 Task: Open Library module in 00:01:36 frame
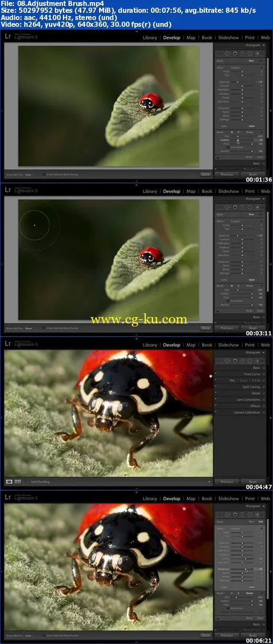coord(150,38)
